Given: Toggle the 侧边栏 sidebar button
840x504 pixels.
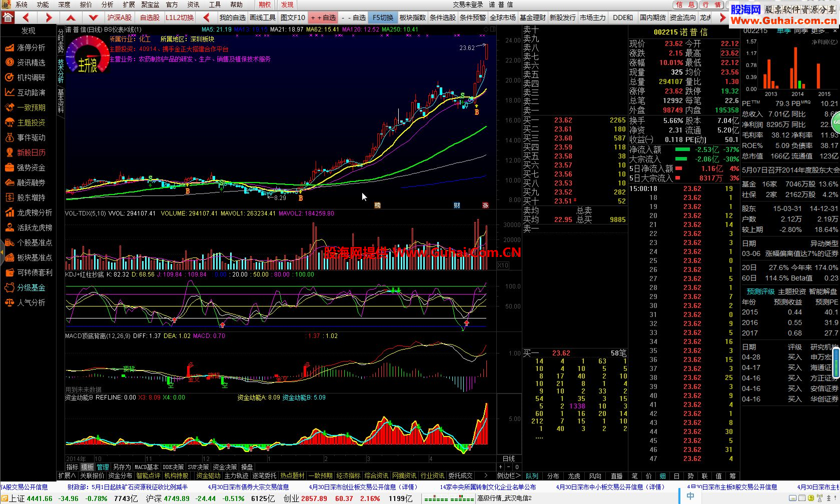Looking at the screenshot, I should (509, 475).
